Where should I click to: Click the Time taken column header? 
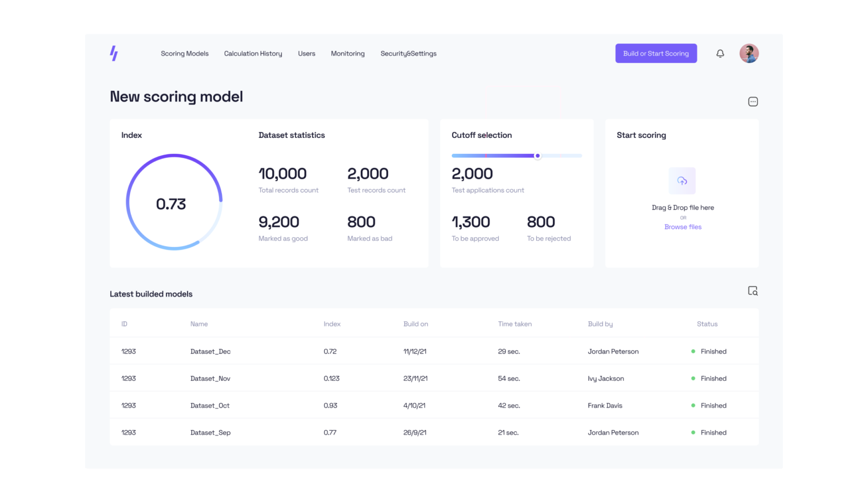pyautogui.click(x=515, y=324)
